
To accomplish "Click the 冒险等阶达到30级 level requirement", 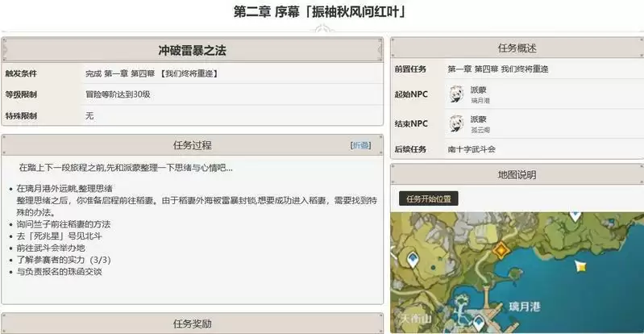I will (x=118, y=94).
